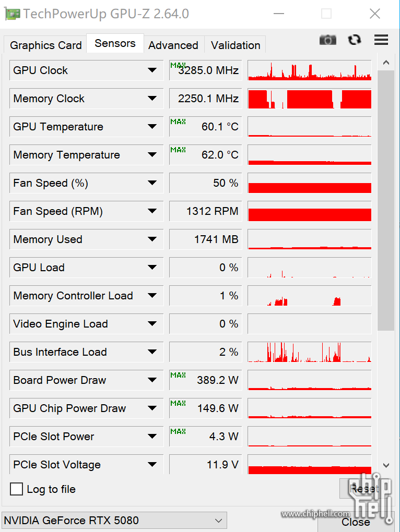Screen dimensions: 400x532
Task: Click the 2250.1 MHz Memory Clock value
Action: (205, 99)
